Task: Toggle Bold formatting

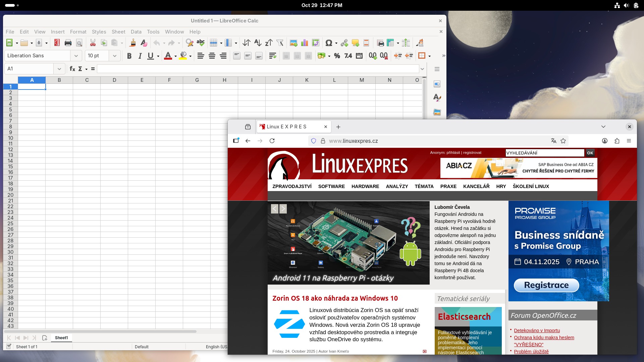Action: (x=129, y=56)
